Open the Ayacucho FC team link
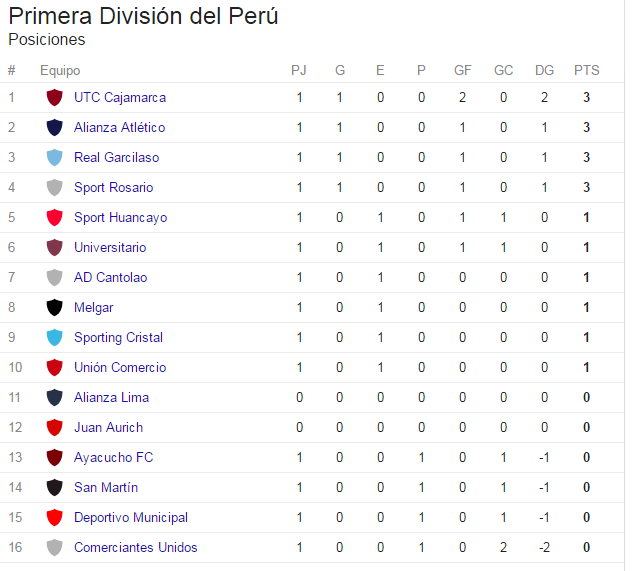Viewport: 634px width, 571px height. [113, 458]
